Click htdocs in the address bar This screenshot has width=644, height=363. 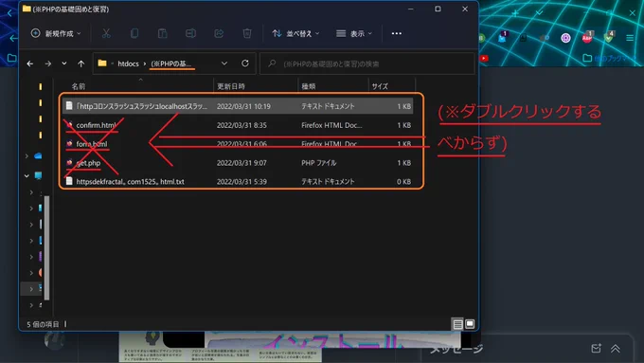128,64
